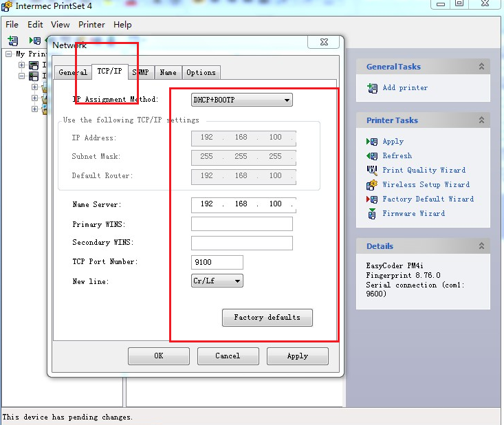Click the 'EasyCoder PM4i' details text

(395, 265)
